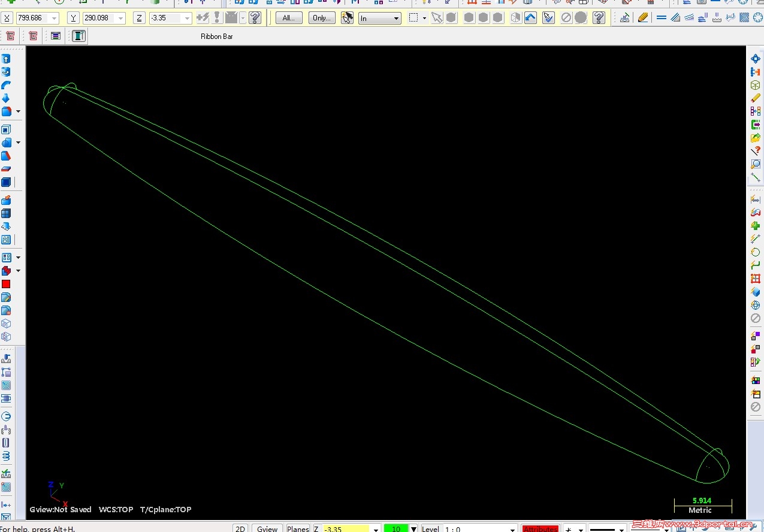Click the help question icon after the grey sphere
The height and width of the screenshot is (532, 764).
(599, 18)
